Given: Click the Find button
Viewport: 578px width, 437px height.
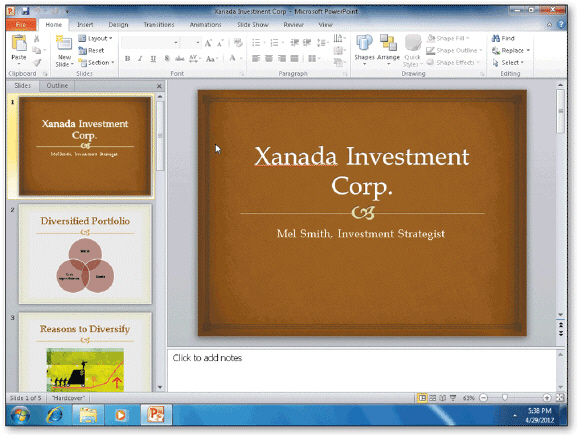Looking at the screenshot, I should (503, 38).
